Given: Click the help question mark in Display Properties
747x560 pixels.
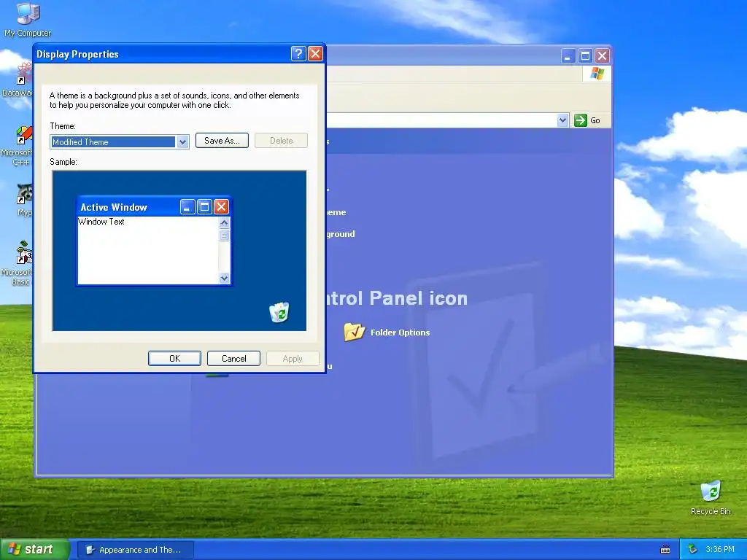Looking at the screenshot, I should coord(298,54).
